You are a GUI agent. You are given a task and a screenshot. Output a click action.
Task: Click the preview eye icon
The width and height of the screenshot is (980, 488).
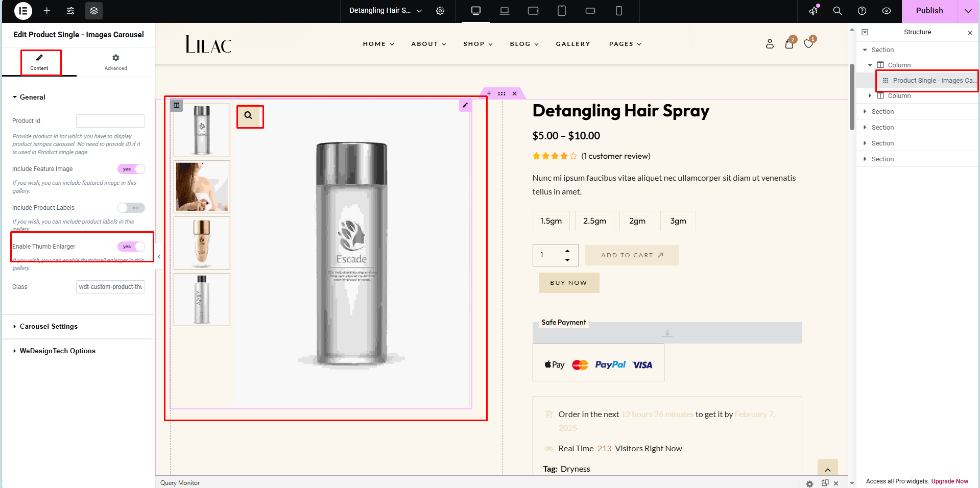tap(887, 11)
